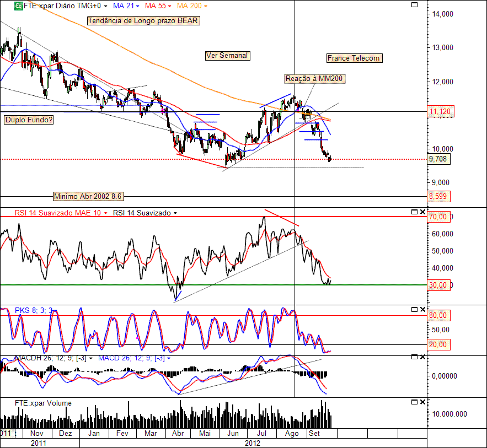Click the 2011 year label
The width and height of the screenshot is (487, 448).
(x=39, y=443)
